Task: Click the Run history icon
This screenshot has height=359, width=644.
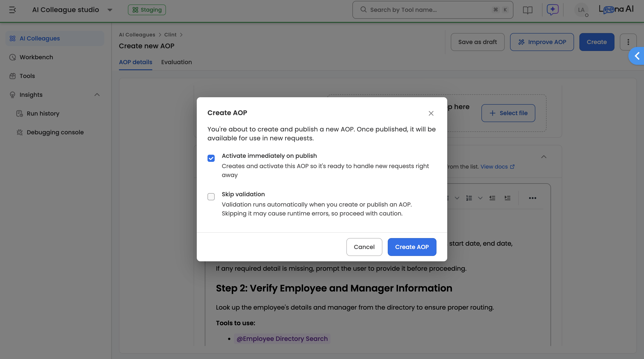Action: [19, 114]
